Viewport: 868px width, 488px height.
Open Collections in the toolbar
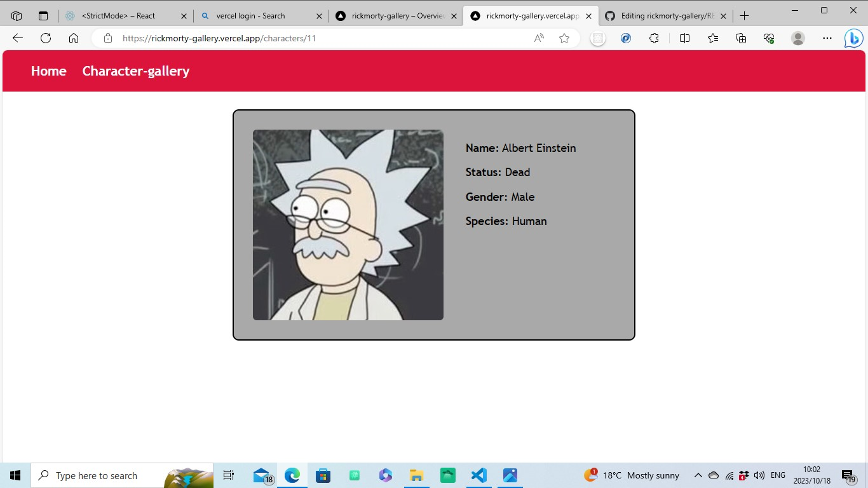pyautogui.click(x=741, y=38)
